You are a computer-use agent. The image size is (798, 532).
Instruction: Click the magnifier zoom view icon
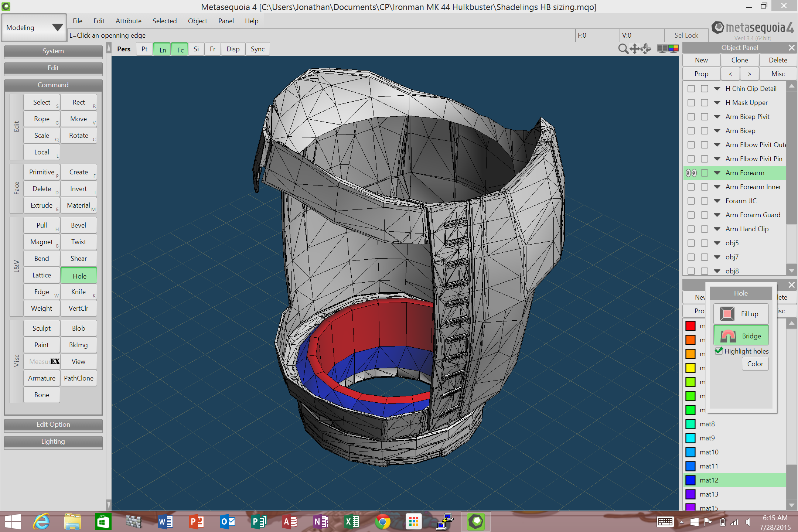[623, 49]
